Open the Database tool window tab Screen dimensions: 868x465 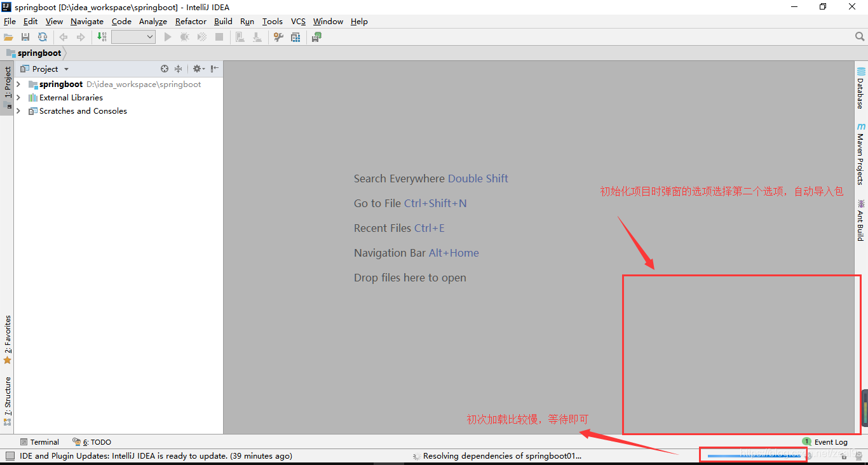(861, 88)
